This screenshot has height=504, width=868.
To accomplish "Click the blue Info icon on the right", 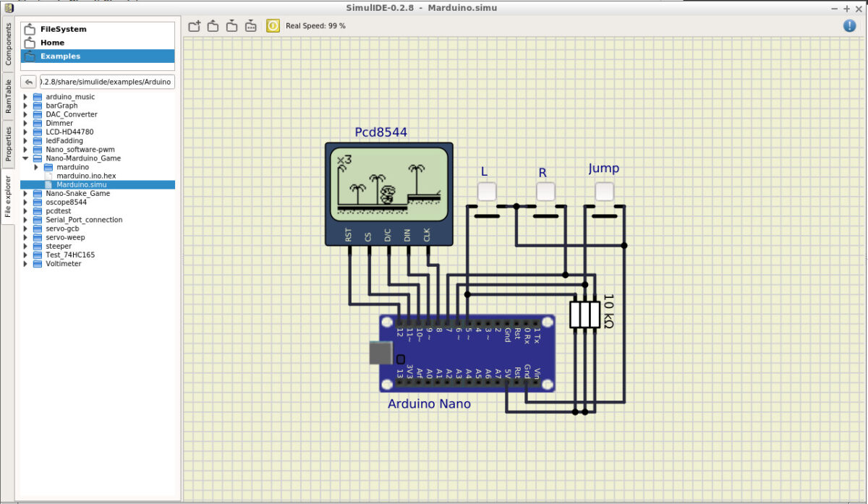I will (x=848, y=25).
